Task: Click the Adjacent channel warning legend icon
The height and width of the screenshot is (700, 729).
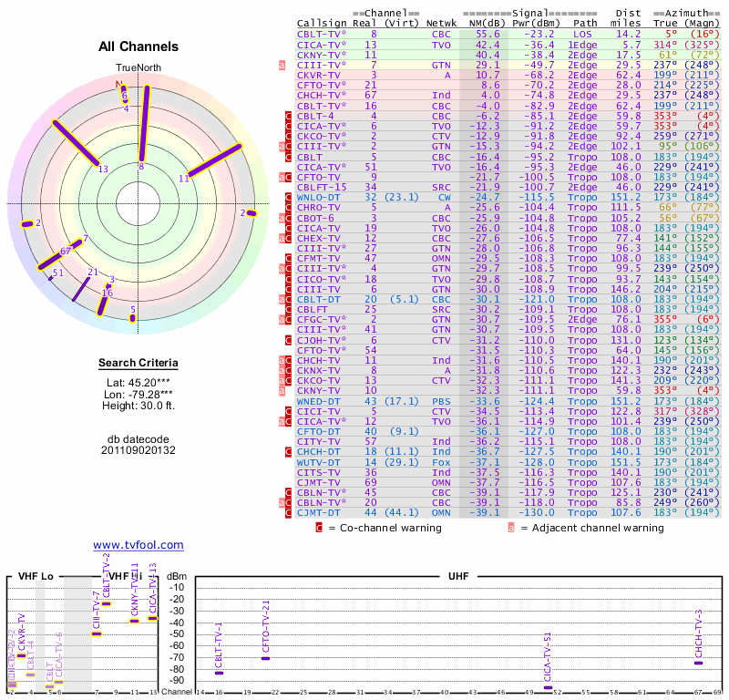Action: click(511, 527)
